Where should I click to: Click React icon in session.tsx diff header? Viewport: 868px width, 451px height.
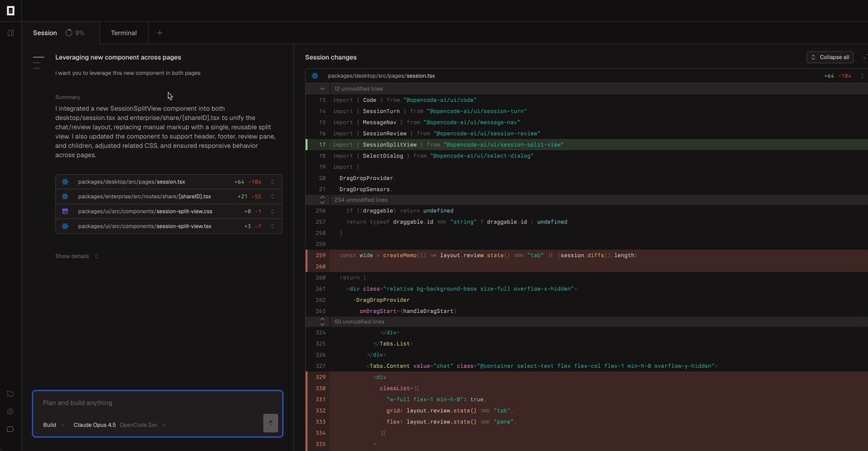(x=315, y=75)
